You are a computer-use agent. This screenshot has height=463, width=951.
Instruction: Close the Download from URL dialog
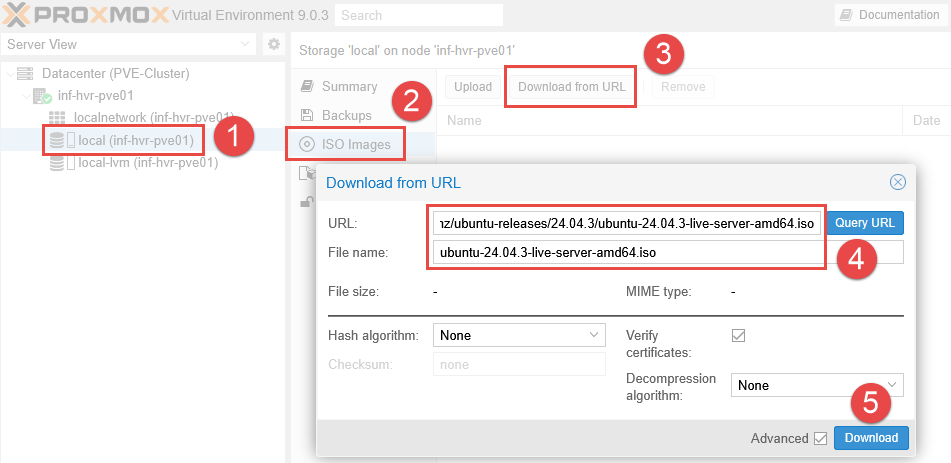pyautogui.click(x=897, y=182)
